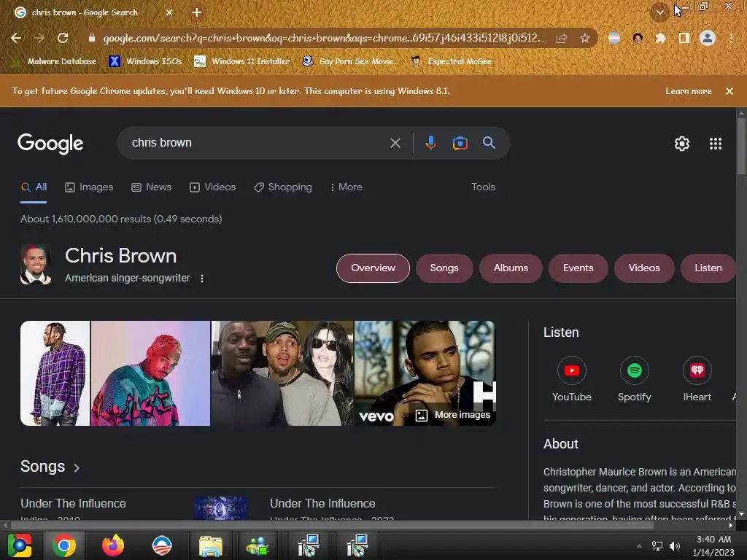Open a new browser tab
The image size is (747, 560).
point(197,12)
